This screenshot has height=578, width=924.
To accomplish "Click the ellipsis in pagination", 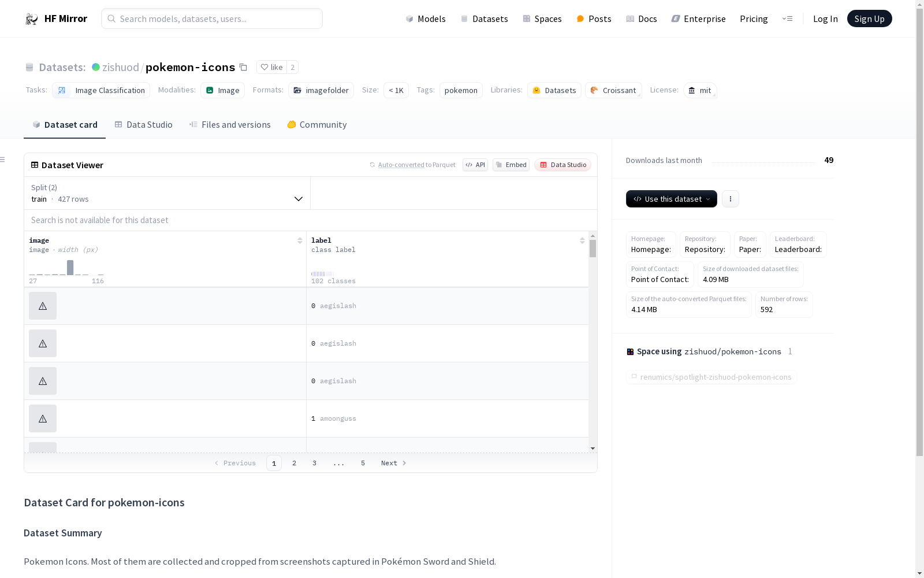I will tap(338, 463).
